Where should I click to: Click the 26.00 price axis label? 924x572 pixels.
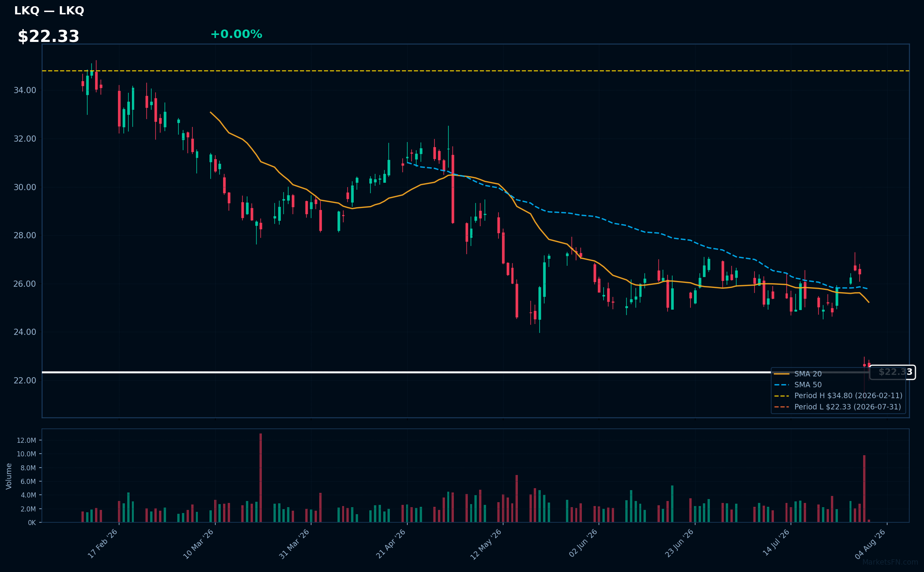click(25, 284)
